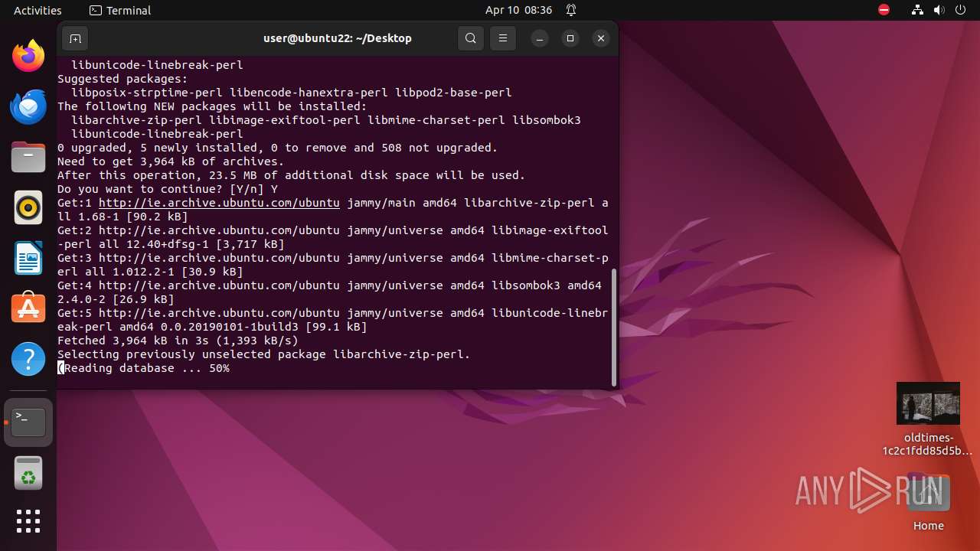
Task: Open the Help dock icon
Action: 28,358
